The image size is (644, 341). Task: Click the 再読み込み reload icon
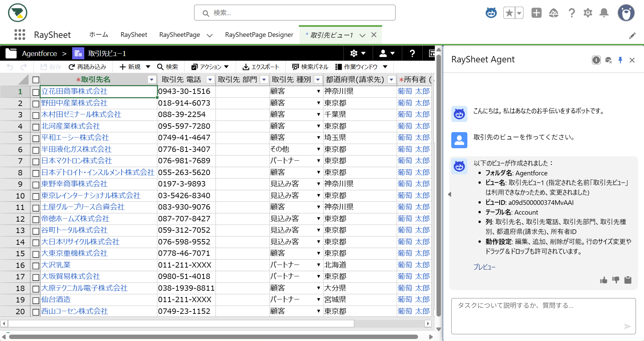(72, 67)
